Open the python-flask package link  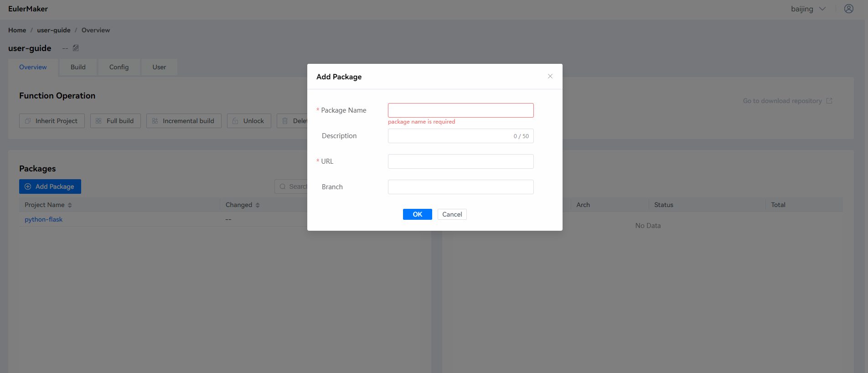pos(43,219)
